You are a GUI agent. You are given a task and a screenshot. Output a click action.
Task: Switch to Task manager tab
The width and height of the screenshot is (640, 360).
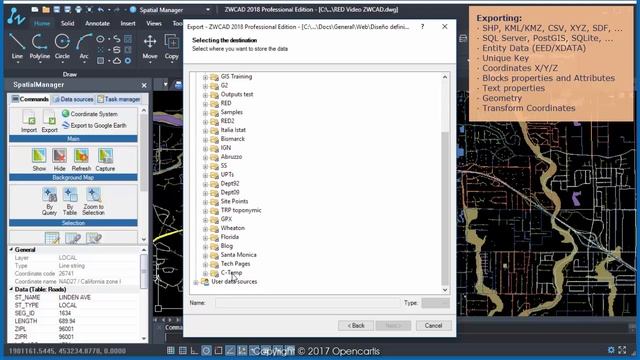pyautogui.click(x=119, y=99)
